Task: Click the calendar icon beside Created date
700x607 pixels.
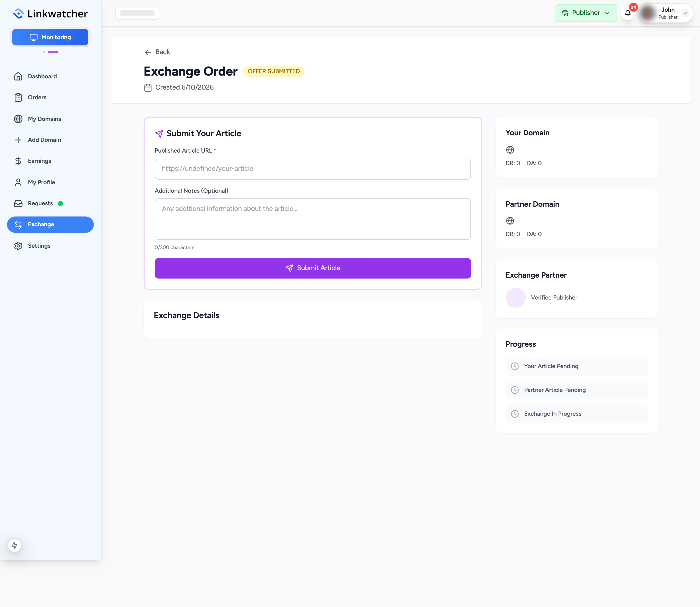Action: click(x=148, y=88)
